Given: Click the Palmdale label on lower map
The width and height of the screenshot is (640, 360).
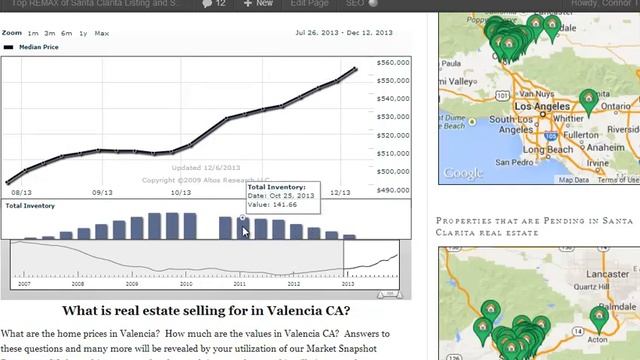Looking at the screenshot, I should pos(617,307).
